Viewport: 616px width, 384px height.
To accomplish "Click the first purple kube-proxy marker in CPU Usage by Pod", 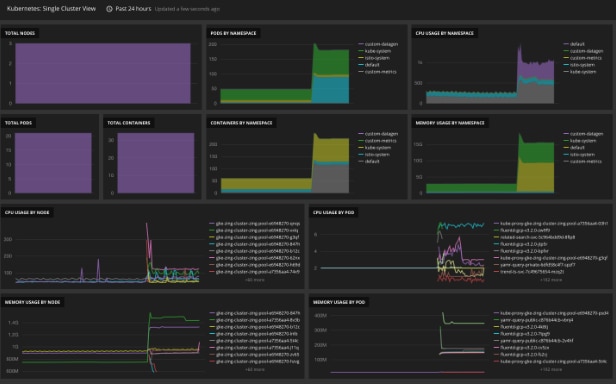I will point(497,224).
